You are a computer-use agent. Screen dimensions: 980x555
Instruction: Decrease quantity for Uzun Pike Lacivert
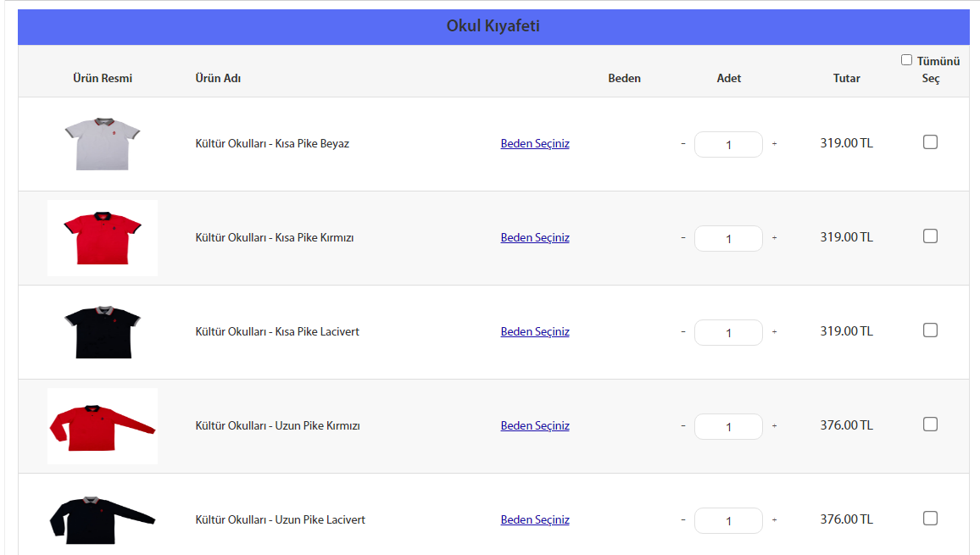683,519
